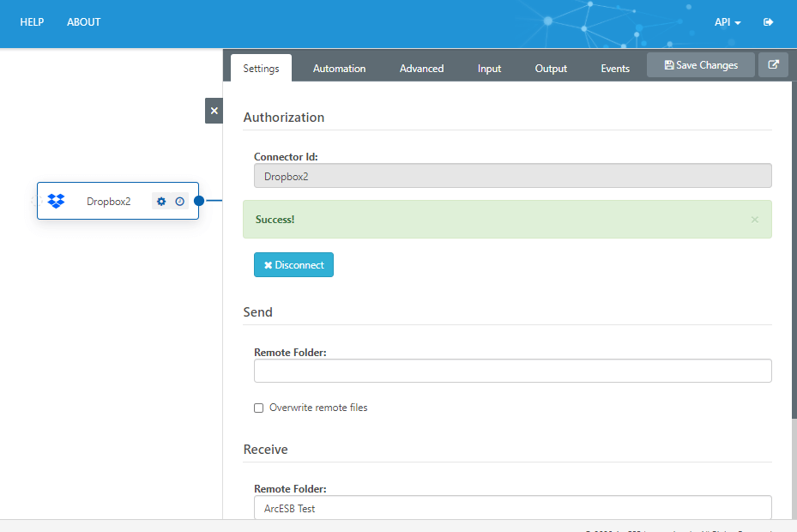Click the blue output dot on Dropbox2
The image size is (797, 532).
click(x=199, y=201)
